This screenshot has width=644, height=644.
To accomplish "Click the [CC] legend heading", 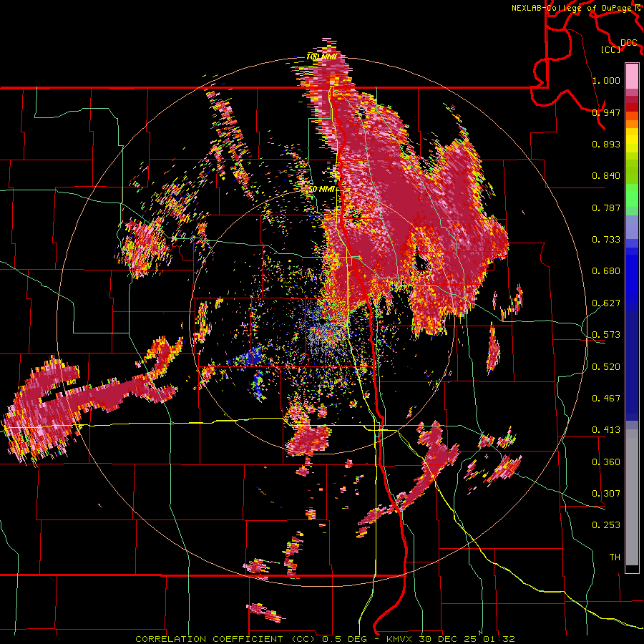I will (x=610, y=49).
